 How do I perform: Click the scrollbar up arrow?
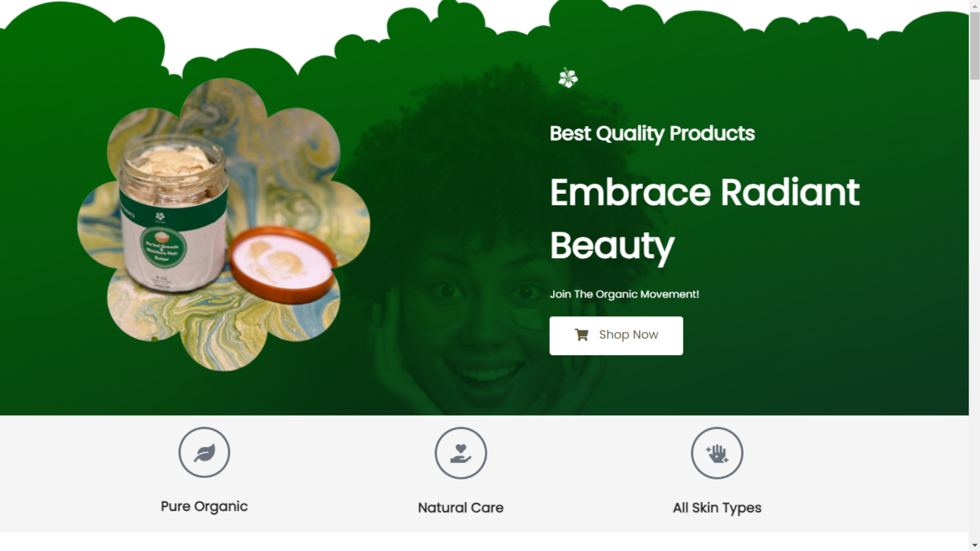[x=974, y=6]
